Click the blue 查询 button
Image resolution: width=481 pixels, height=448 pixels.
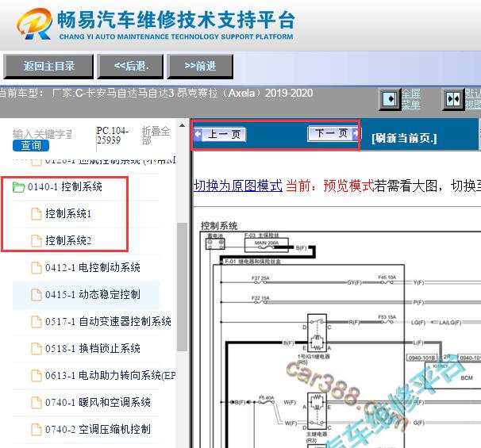point(31,145)
